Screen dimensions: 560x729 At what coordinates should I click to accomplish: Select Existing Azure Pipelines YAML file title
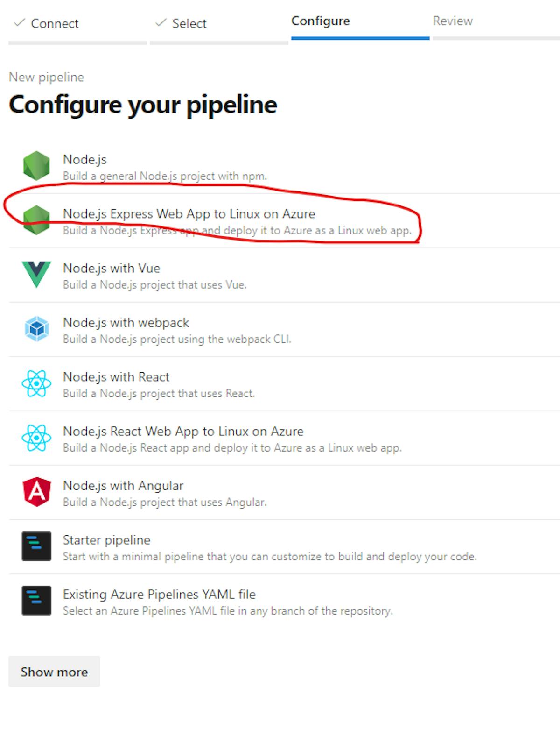tap(159, 594)
